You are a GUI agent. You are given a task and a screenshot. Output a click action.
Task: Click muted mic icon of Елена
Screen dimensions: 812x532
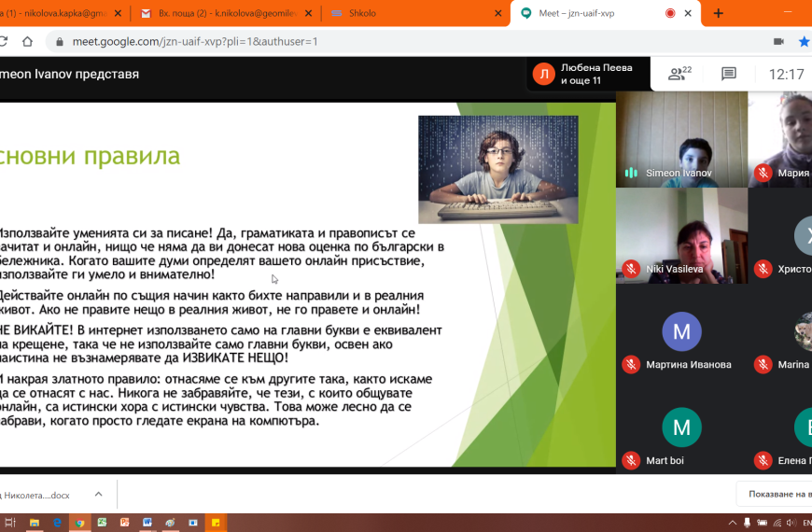(763, 460)
